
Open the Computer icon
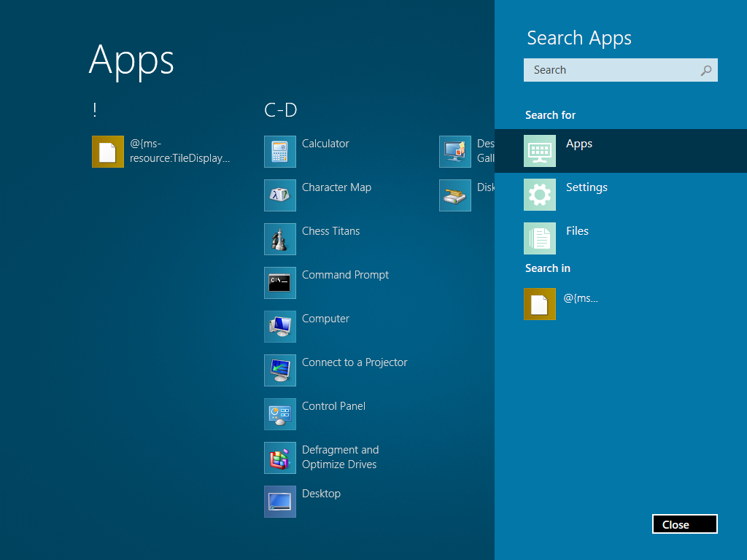click(279, 327)
